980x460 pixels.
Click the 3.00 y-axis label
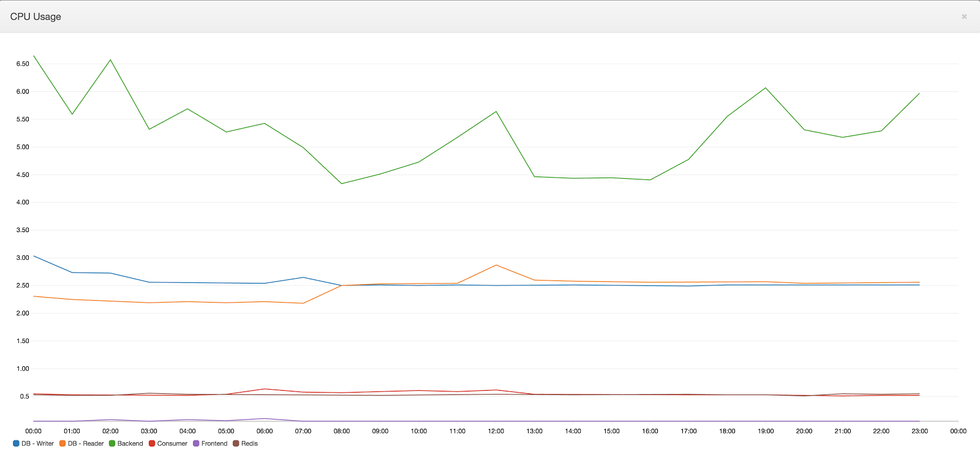pyautogui.click(x=23, y=258)
